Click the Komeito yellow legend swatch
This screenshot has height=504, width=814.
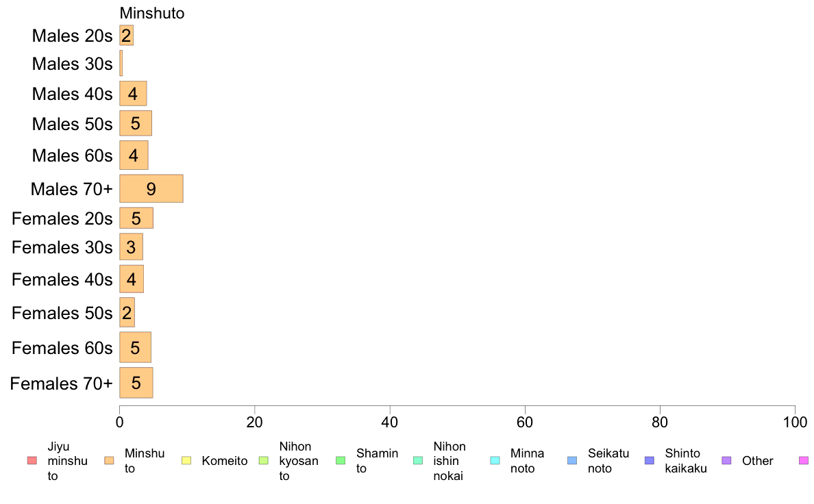pos(186,460)
